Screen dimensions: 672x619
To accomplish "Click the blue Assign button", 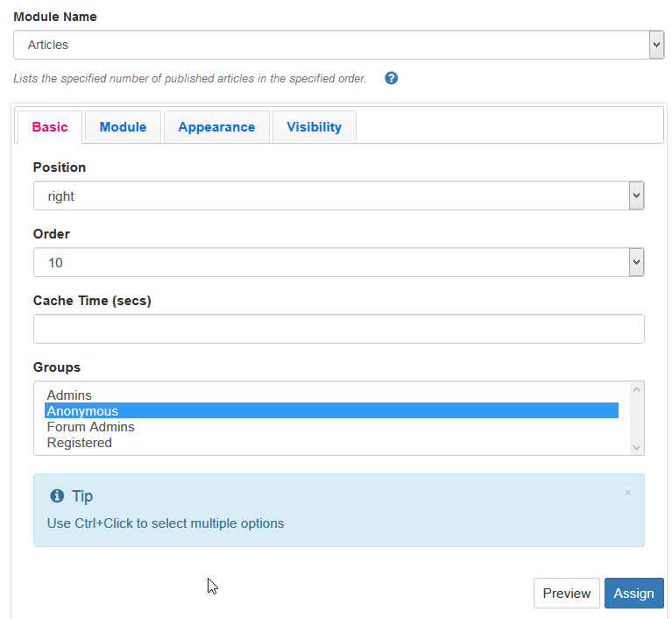I will click(633, 594).
